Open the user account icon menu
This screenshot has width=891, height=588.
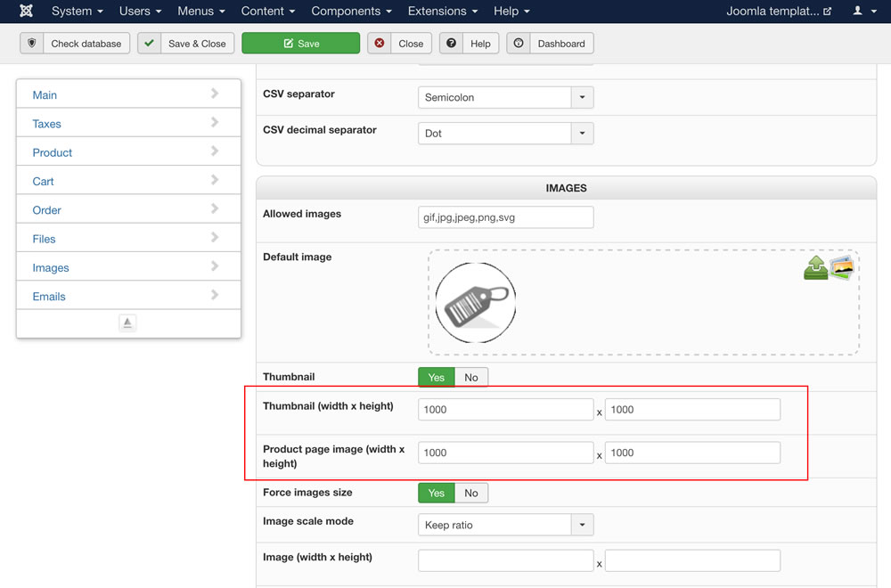pyautogui.click(x=862, y=12)
